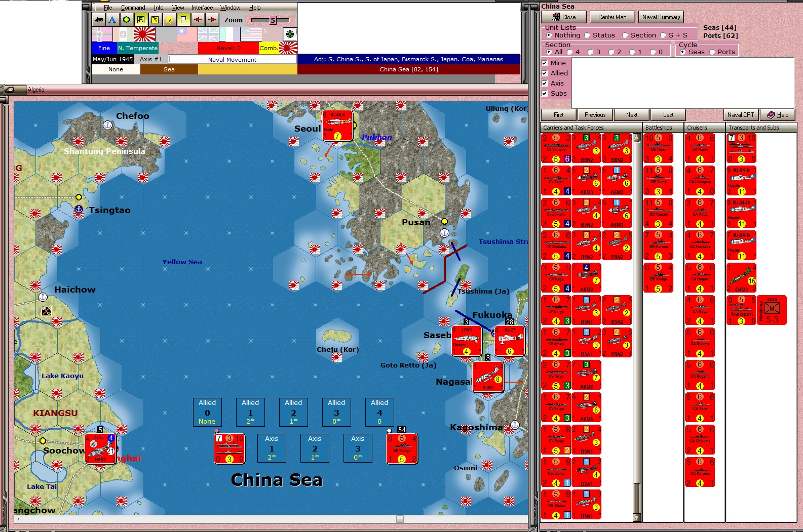Uncheck the Mine checkbox

[545, 63]
